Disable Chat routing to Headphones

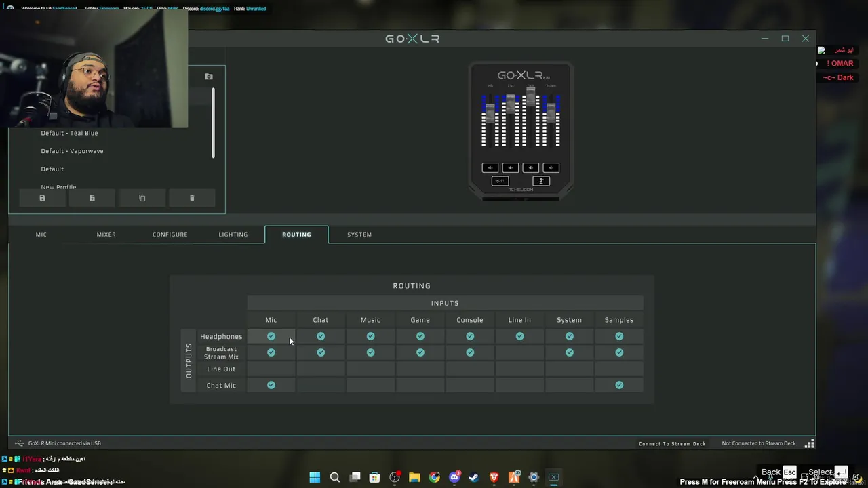[x=321, y=336]
